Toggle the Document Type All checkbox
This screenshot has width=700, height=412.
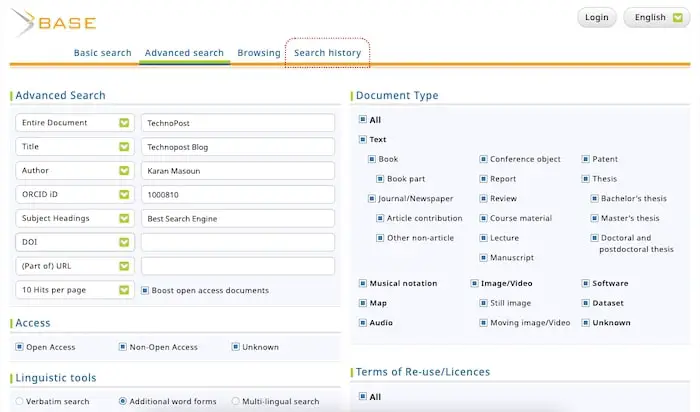point(362,119)
